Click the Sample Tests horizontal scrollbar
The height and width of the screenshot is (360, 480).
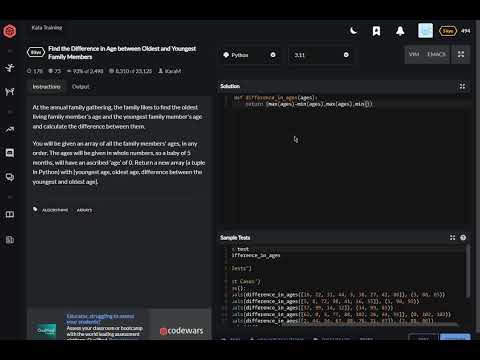(x=370, y=324)
